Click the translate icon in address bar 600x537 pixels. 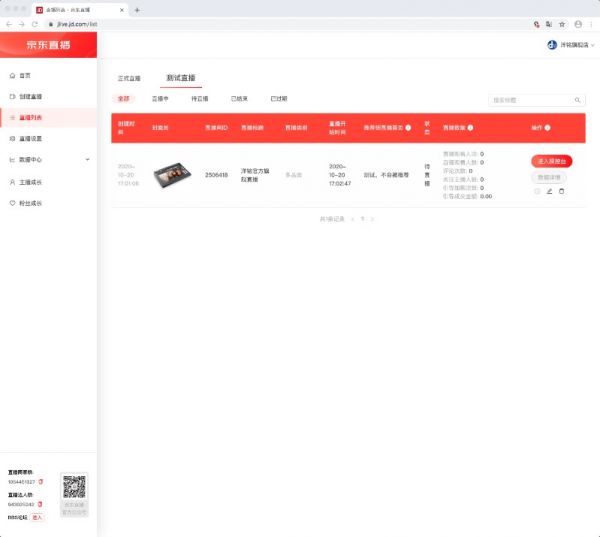[x=549, y=24]
